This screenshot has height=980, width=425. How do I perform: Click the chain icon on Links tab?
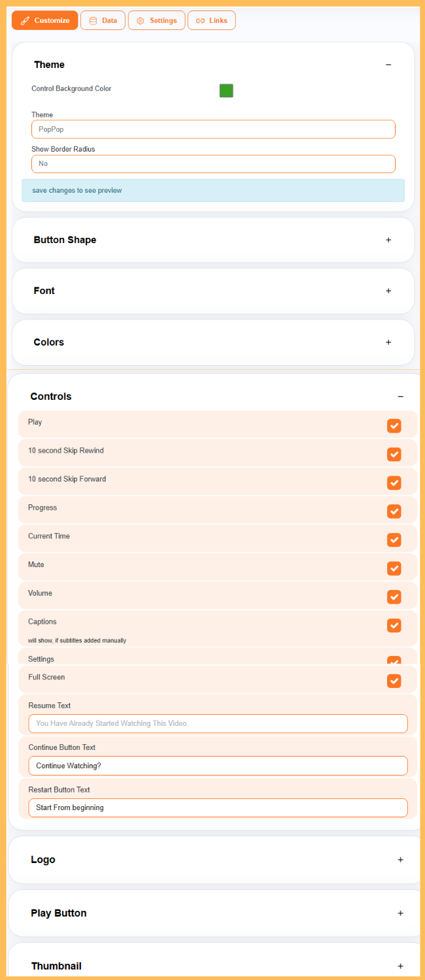point(200,21)
